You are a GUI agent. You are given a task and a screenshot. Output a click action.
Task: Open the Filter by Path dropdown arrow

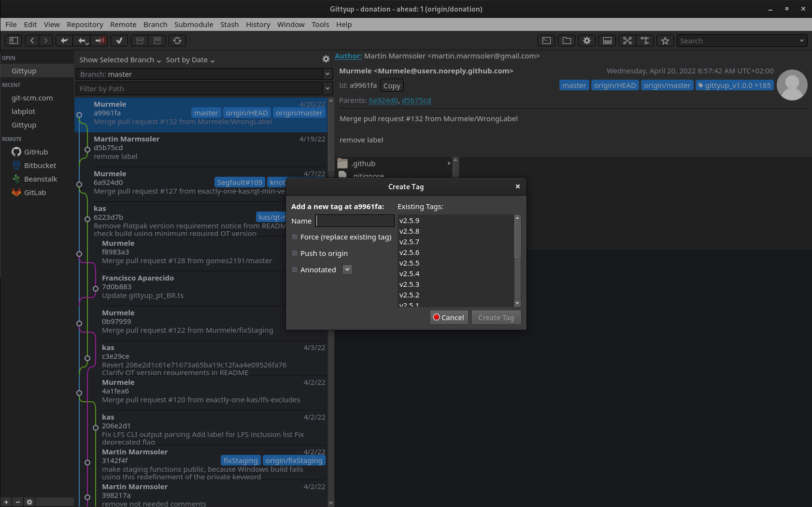tap(328, 88)
